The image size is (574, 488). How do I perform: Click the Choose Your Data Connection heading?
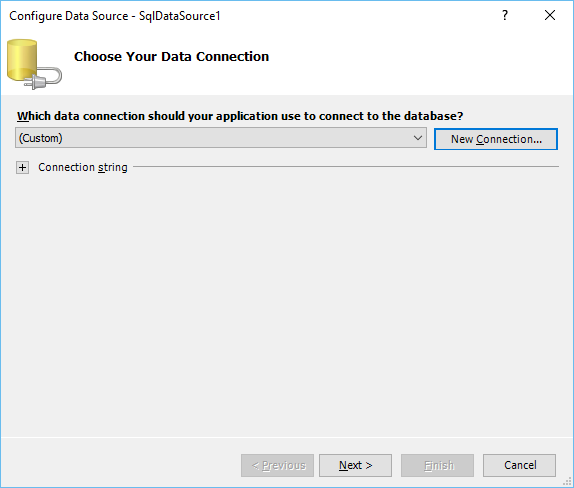coord(171,56)
